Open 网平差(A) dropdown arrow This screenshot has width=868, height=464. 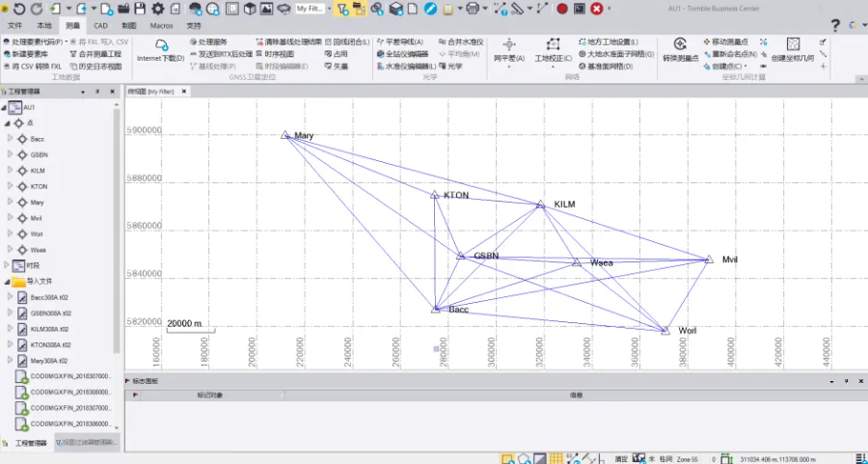point(509,67)
